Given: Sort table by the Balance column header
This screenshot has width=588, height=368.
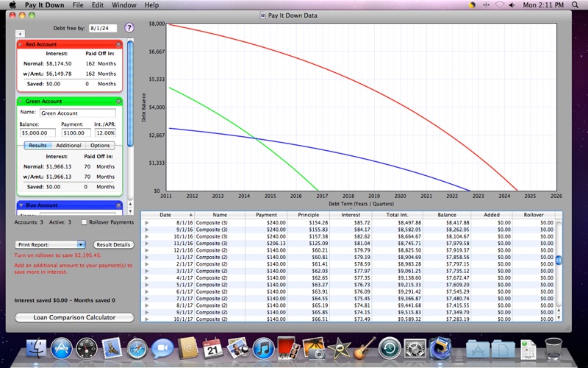Looking at the screenshot, I should coord(447,215).
